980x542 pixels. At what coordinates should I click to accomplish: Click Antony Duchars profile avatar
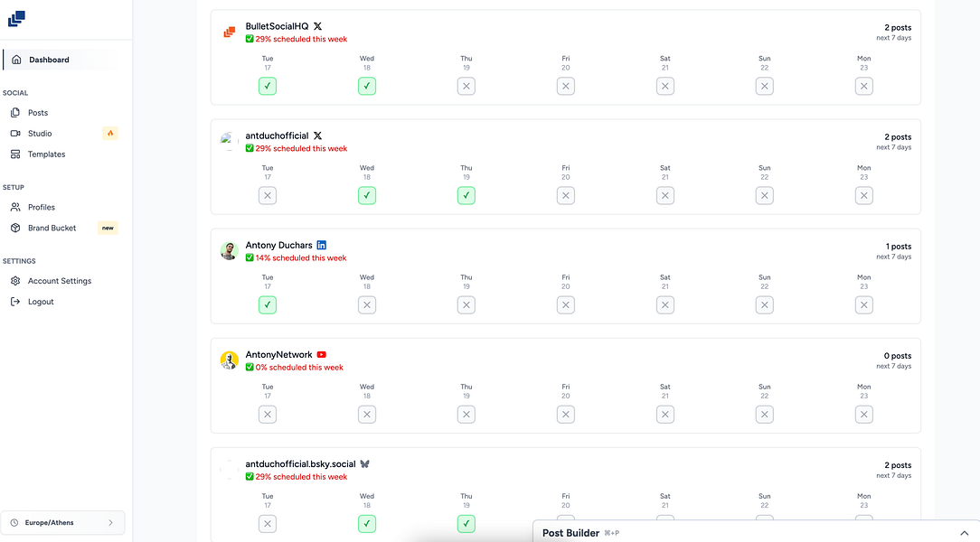pos(230,251)
